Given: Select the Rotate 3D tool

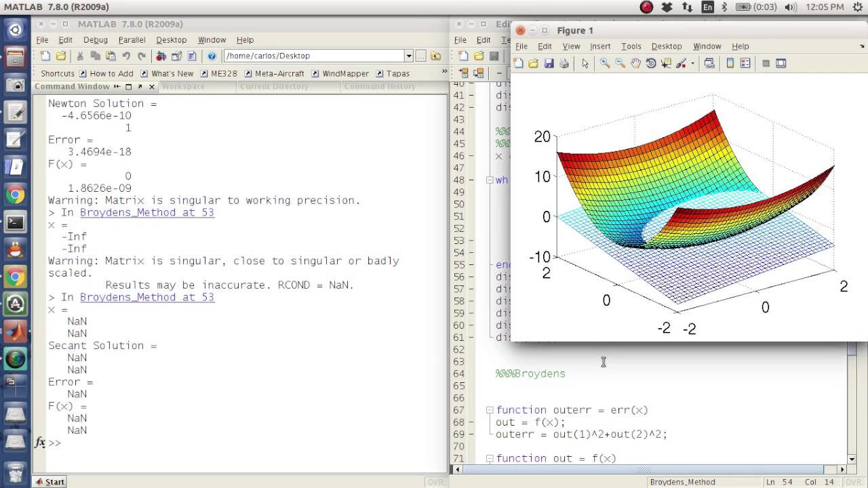Looking at the screenshot, I should pos(651,63).
